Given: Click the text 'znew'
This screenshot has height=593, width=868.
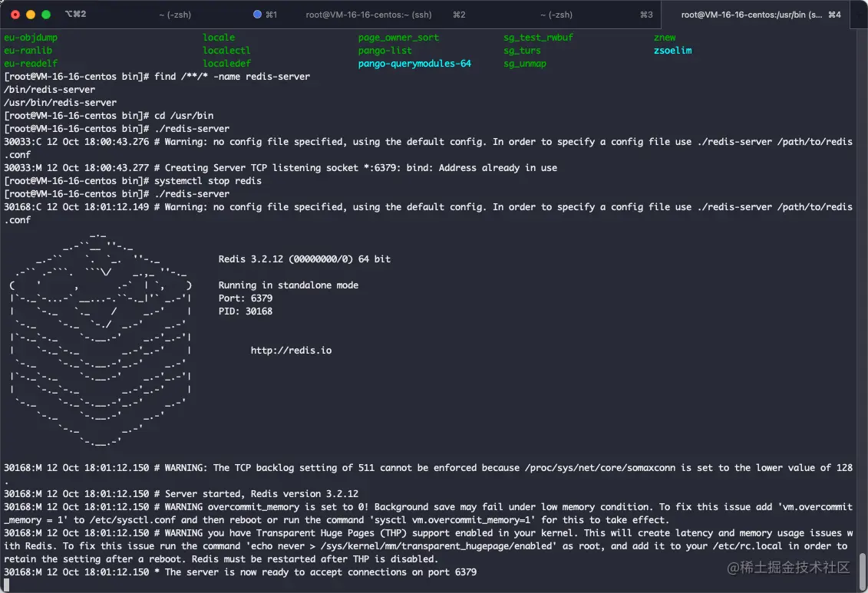Looking at the screenshot, I should [665, 37].
